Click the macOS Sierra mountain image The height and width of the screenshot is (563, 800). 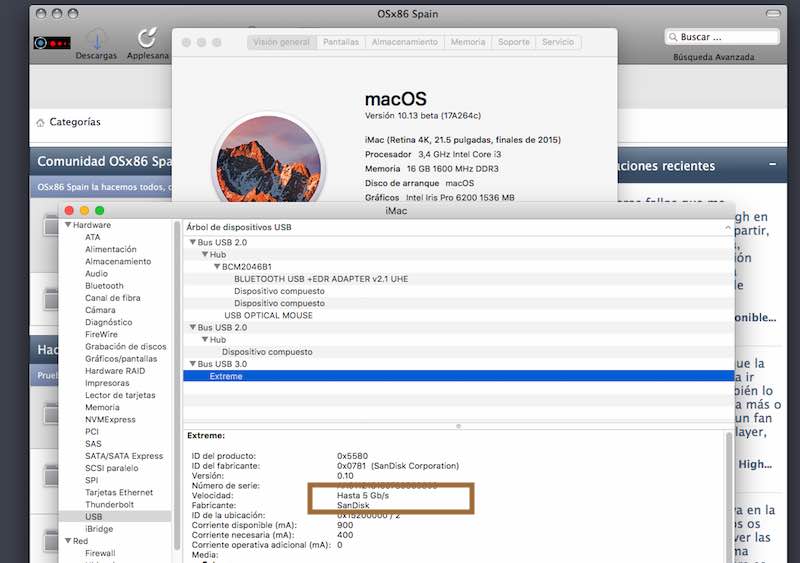268,160
